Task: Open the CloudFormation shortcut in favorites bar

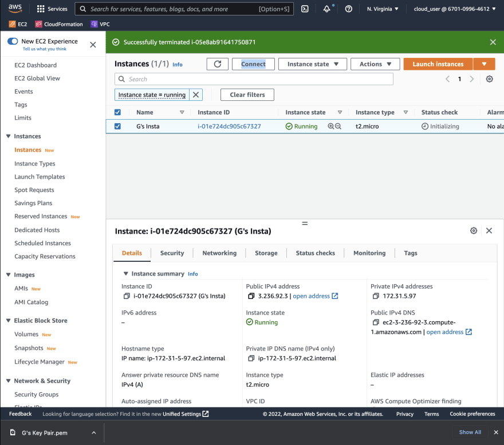Action: pyautogui.click(x=59, y=24)
